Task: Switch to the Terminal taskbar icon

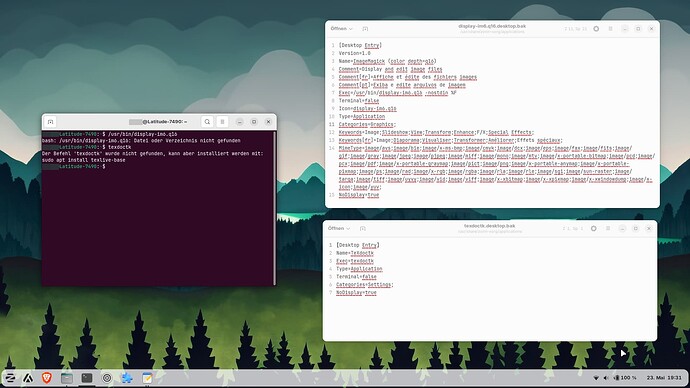Action: tap(87, 378)
